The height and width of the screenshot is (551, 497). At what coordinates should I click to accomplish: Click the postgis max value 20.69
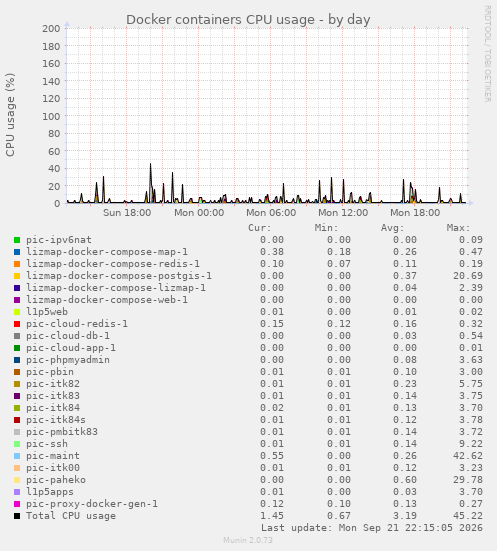click(468, 276)
